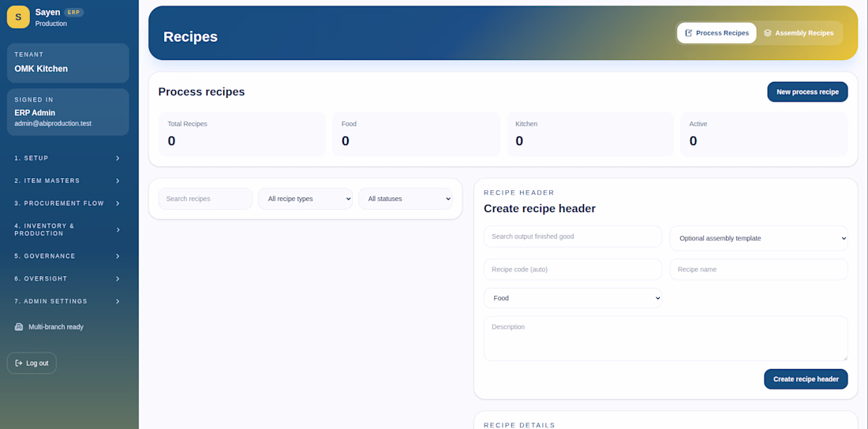Click the ERP badge next to Sayen
This screenshot has width=868, height=429.
[73, 12]
